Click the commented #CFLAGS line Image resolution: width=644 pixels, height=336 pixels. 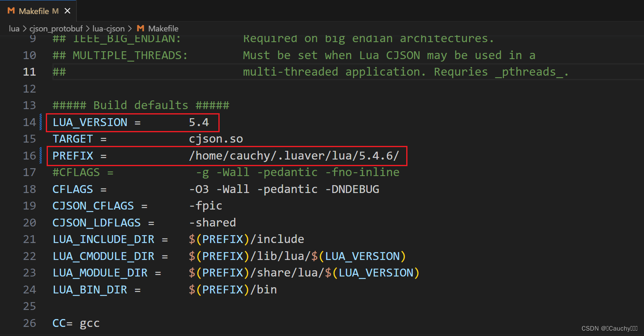226,172
